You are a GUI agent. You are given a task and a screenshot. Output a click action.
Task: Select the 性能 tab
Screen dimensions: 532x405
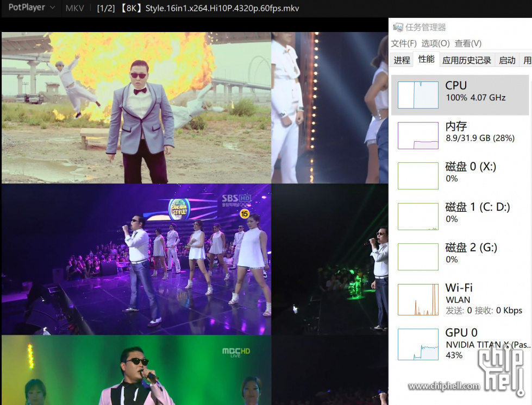pos(426,59)
